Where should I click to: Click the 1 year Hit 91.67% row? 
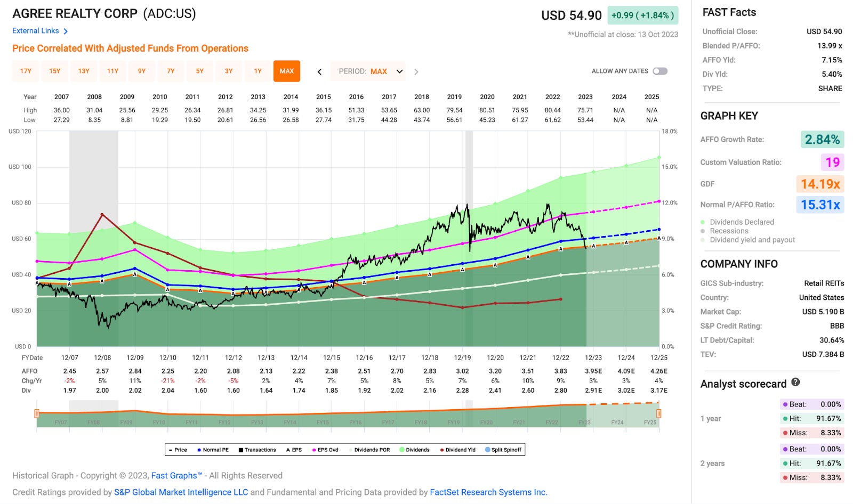[811, 419]
